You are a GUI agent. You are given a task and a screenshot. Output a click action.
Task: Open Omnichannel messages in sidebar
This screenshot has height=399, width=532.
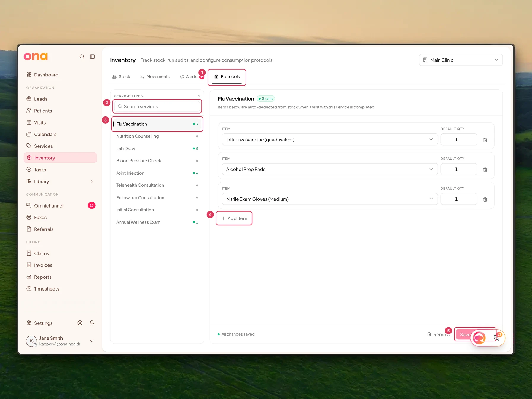click(x=60, y=206)
